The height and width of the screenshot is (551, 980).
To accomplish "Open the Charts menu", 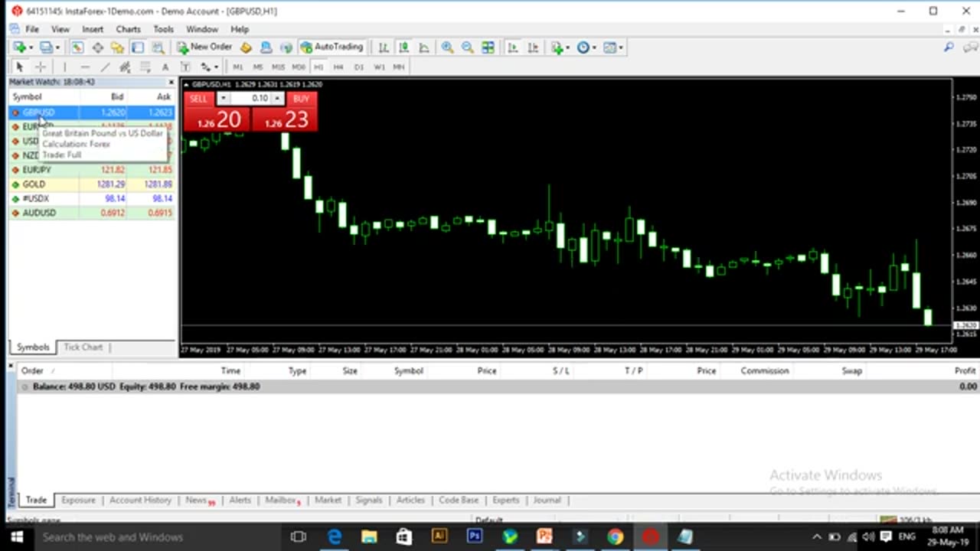I will [128, 29].
